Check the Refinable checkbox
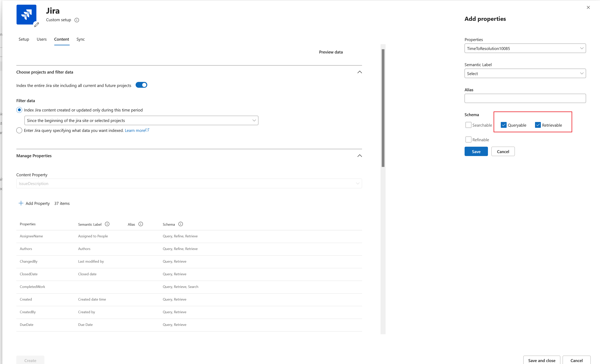This screenshot has width=600, height=364. (468, 139)
